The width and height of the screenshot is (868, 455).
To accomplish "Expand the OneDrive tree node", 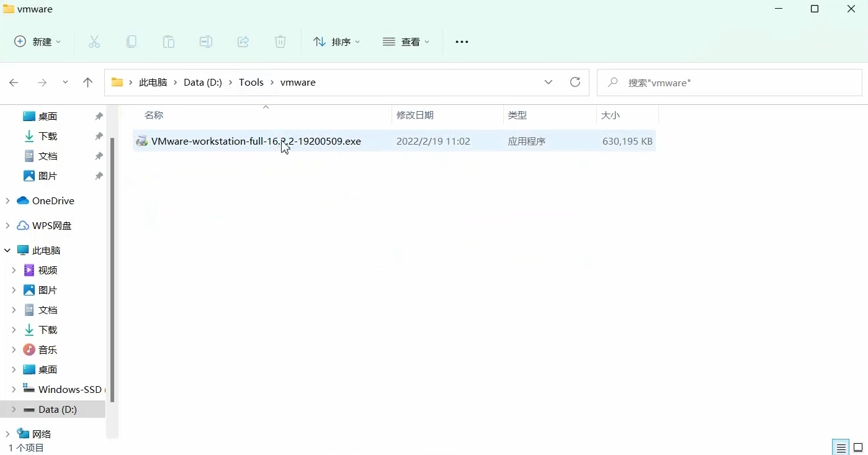I will click(7, 201).
